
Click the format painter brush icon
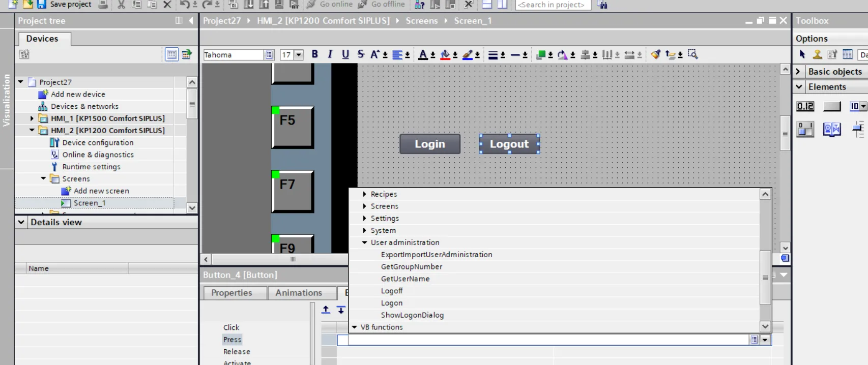pos(655,54)
